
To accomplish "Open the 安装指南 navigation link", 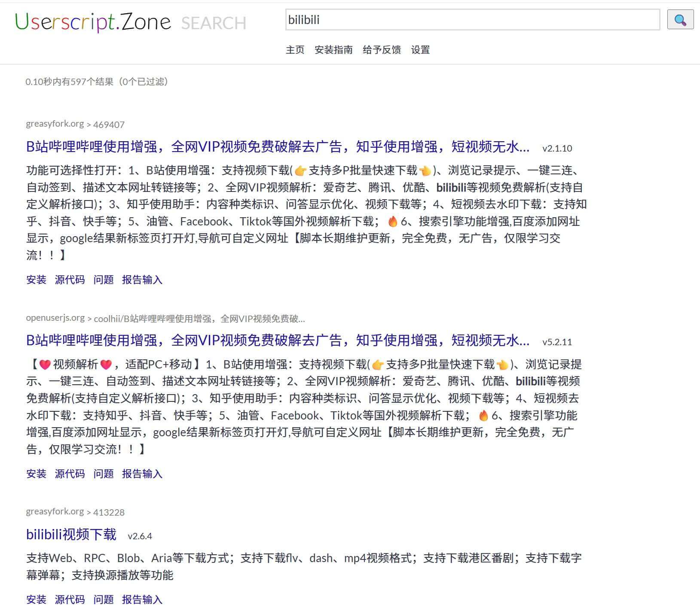I will tap(333, 50).
